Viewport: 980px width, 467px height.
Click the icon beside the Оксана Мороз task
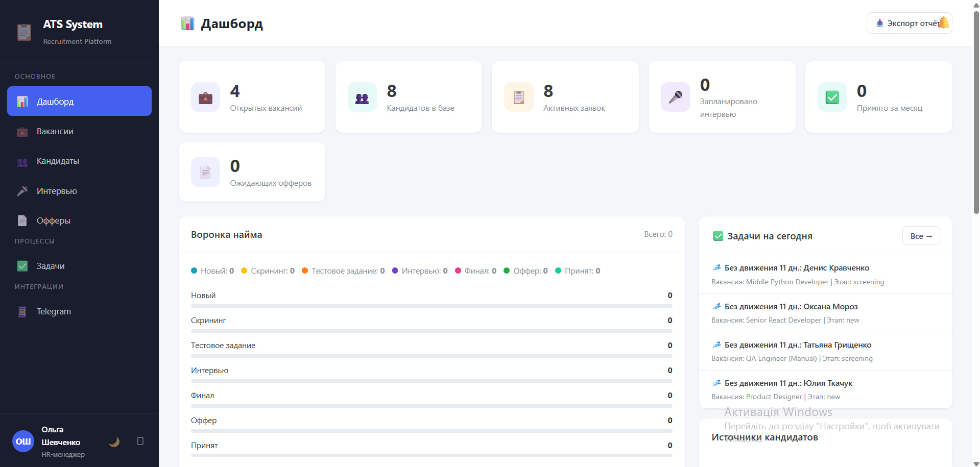(717, 306)
